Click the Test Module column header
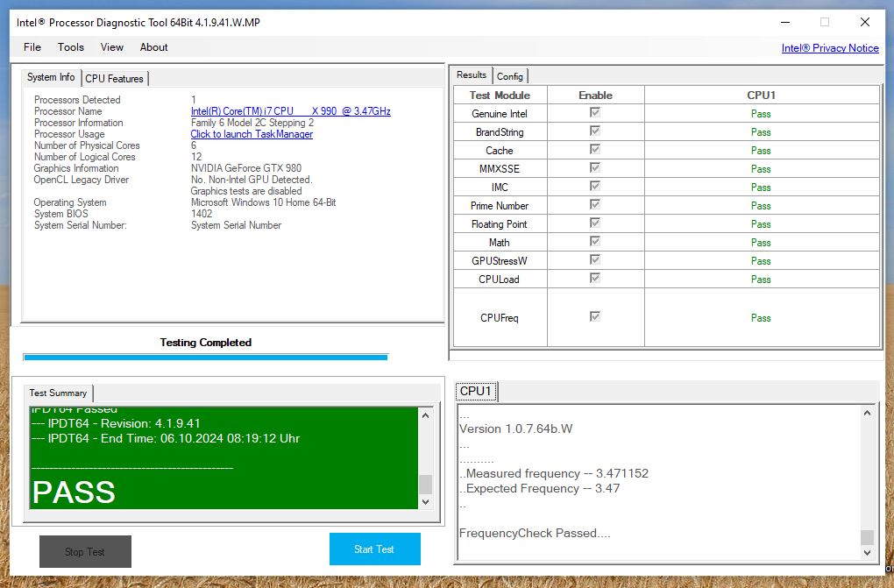This screenshot has height=588, width=894. [500, 96]
